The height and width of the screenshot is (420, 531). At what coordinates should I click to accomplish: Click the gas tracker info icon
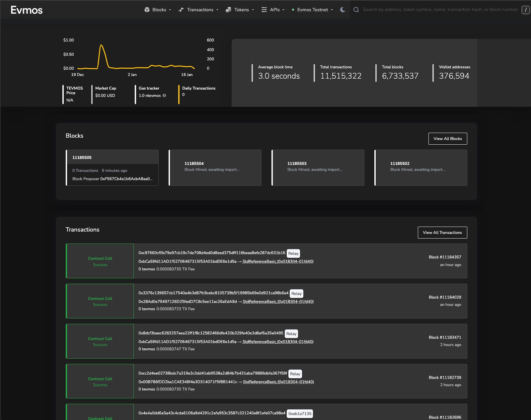pos(164,96)
